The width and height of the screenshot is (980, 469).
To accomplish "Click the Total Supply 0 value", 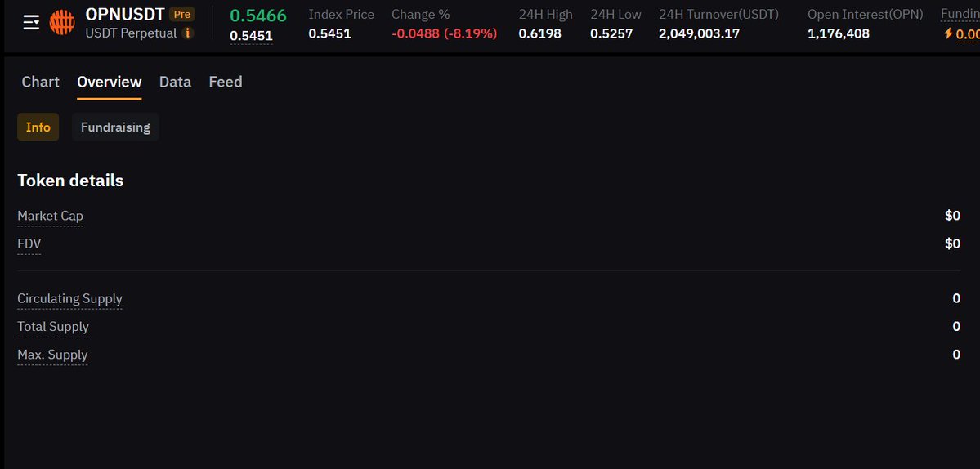I will point(956,327).
